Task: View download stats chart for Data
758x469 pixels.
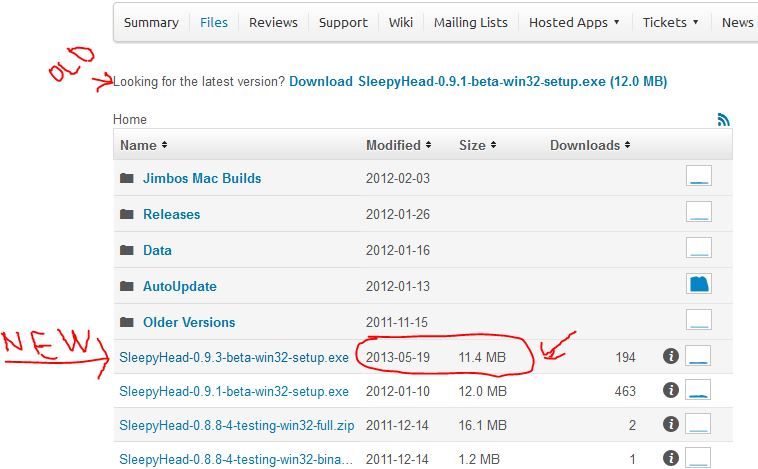Action: pyautogui.click(x=699, y=248)
